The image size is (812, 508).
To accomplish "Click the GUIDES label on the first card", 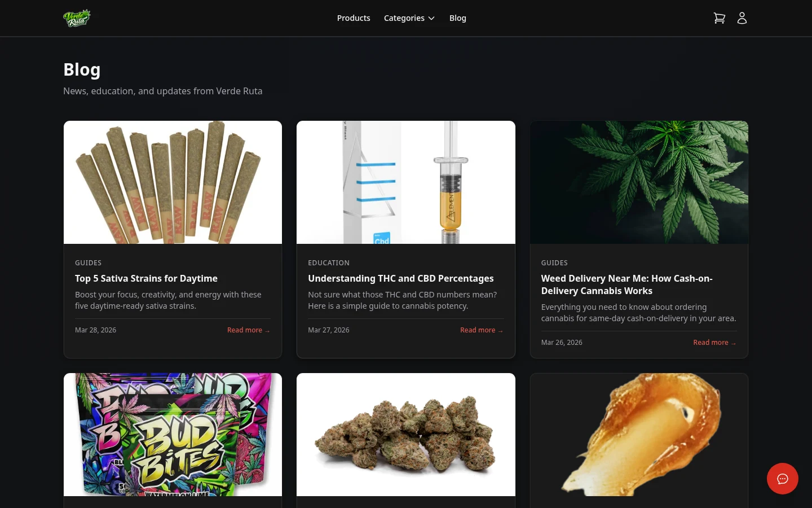I will [x=88, y=262].
